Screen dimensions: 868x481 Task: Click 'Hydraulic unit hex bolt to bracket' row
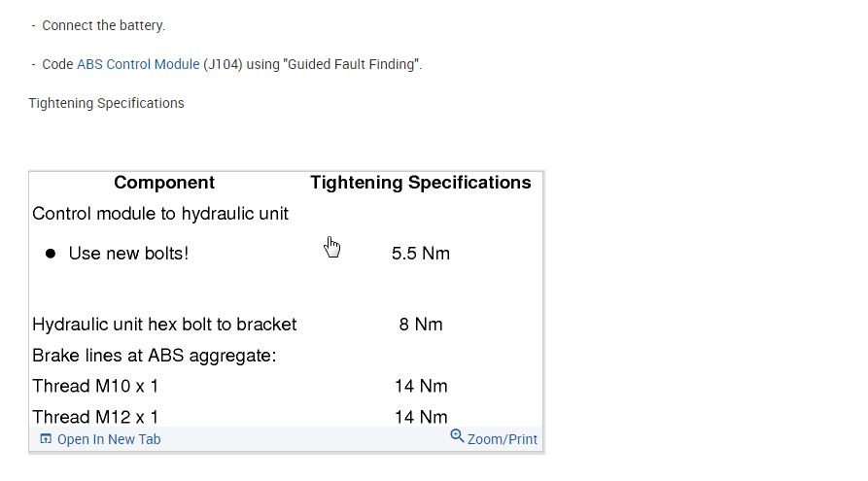tap(164, 325)
